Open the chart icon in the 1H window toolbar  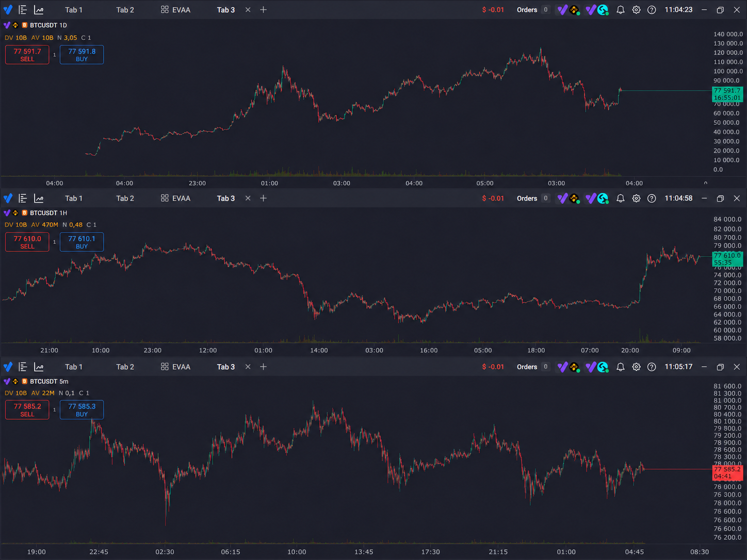point(39,198)
